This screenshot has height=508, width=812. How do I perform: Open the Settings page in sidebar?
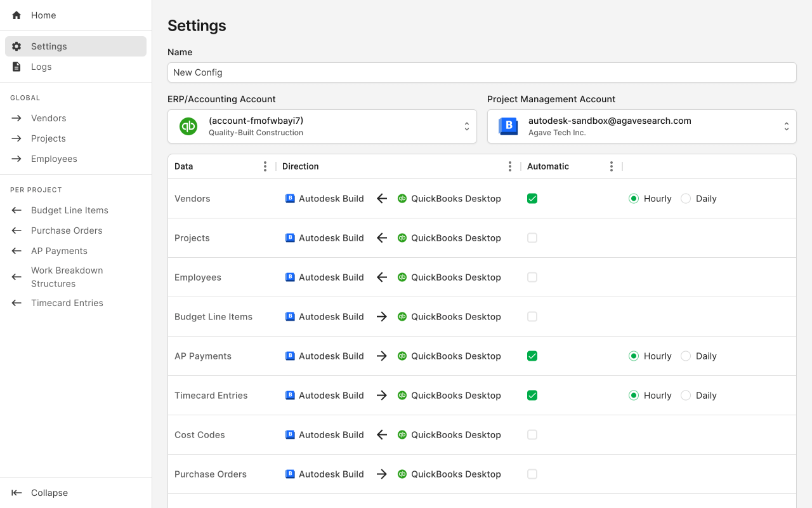point(76,46)
